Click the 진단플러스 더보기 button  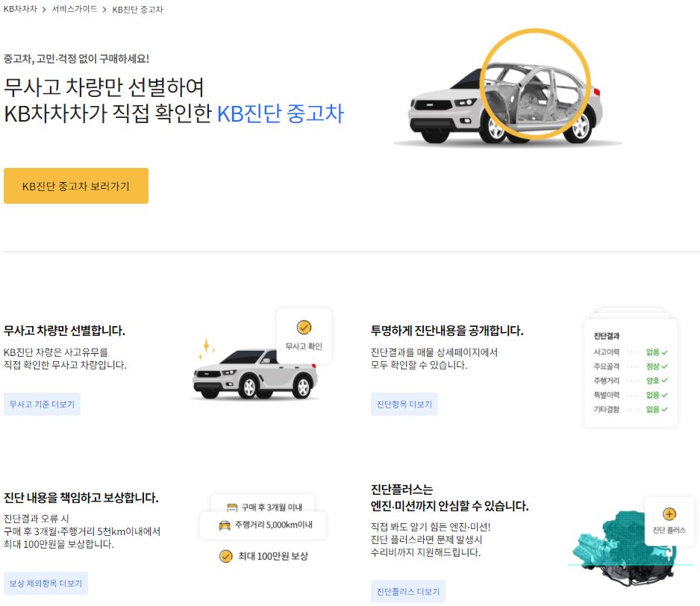click(408, 592)
